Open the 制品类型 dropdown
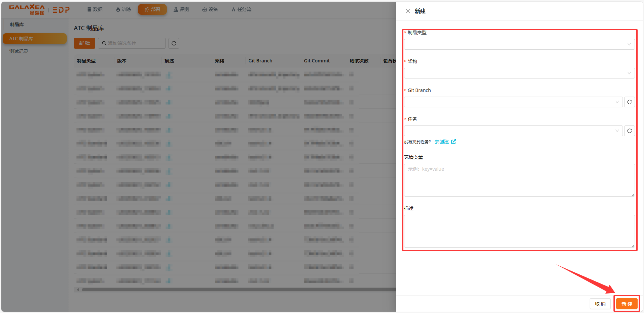The height and width of the screenshot is (313, 644). [519, 44]
